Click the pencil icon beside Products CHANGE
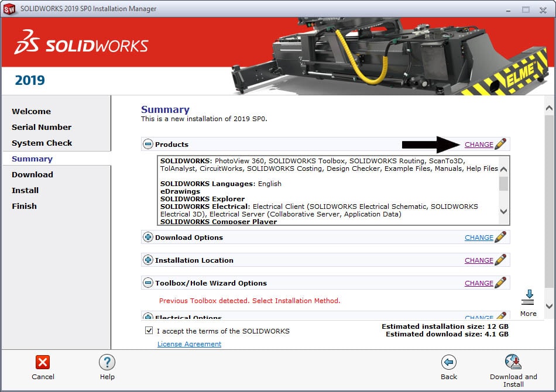 point(500,144)
